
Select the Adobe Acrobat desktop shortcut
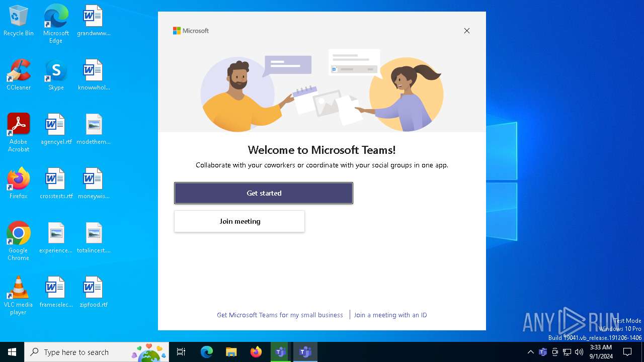click(19, 133)
